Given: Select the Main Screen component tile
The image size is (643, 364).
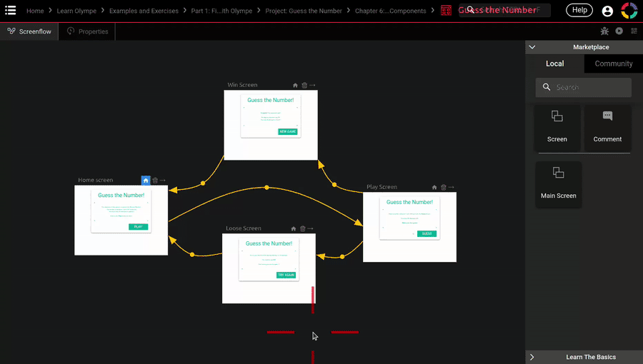Looking at the screenshot, I should point(558,184).
